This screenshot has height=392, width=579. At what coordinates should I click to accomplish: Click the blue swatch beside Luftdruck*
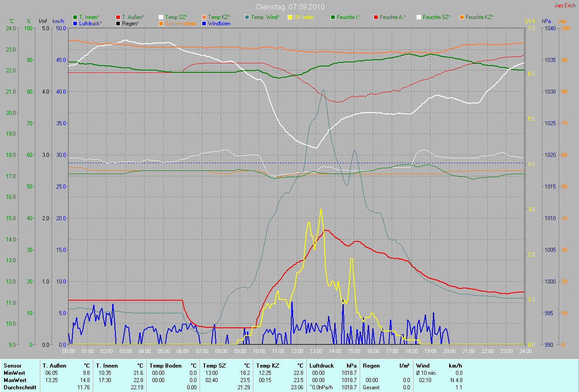75,23
